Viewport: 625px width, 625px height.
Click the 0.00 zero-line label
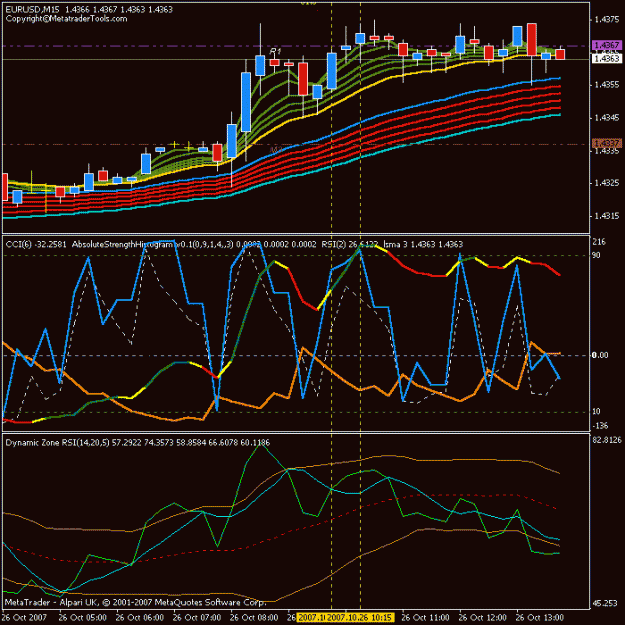coord(600,355)
